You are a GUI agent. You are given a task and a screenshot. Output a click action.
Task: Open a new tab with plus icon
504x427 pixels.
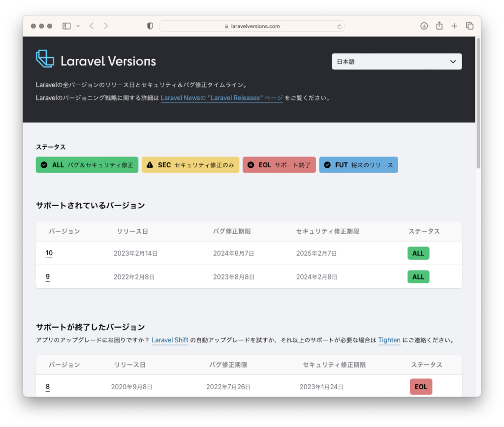pyautogui.click(x=454, y=26)
